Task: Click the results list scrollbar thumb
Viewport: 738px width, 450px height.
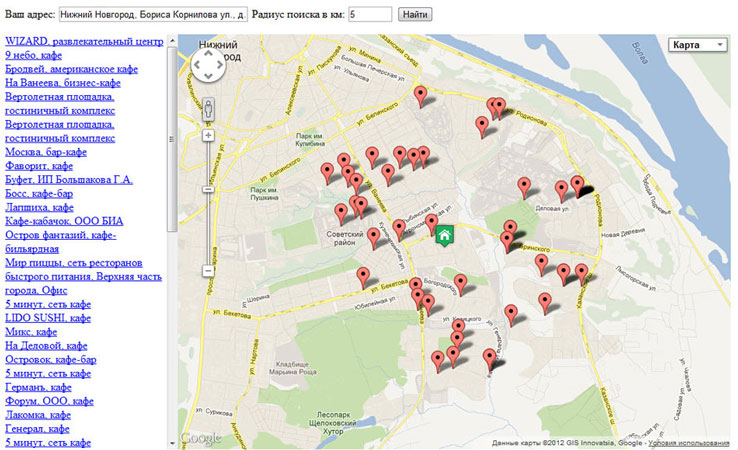Action: coord(172,139)
